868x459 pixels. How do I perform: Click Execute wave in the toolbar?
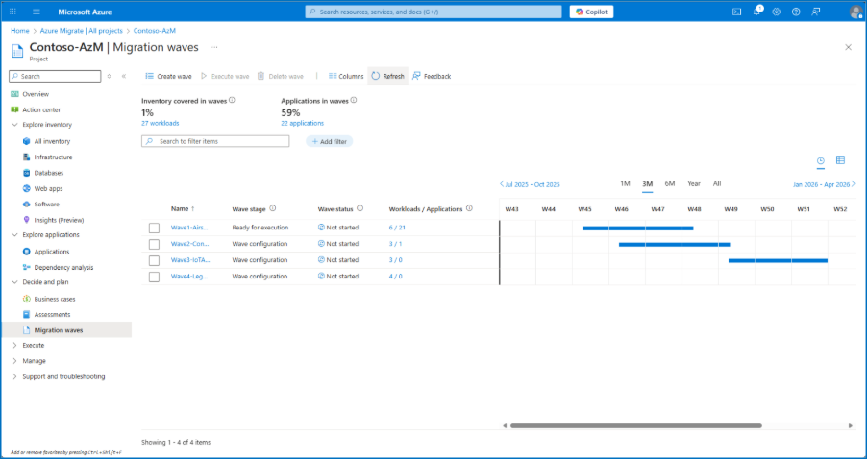point(225,76)
